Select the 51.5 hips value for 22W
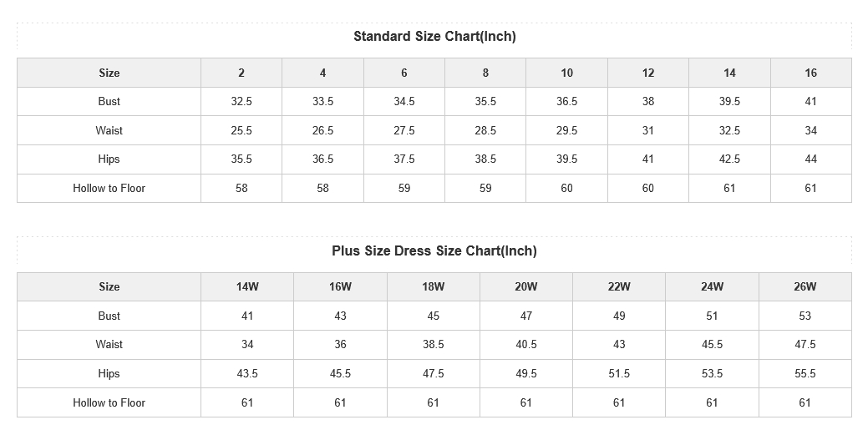Viewport: 868px width, 430px height. [619, 373]
